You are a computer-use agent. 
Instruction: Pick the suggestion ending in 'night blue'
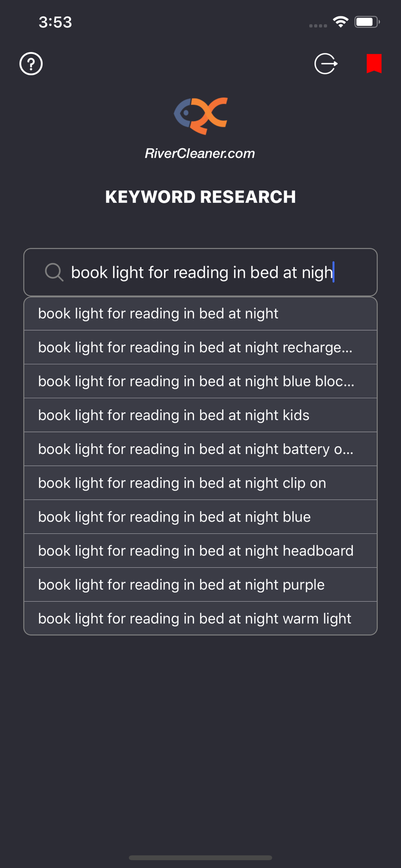click(200, 516)
